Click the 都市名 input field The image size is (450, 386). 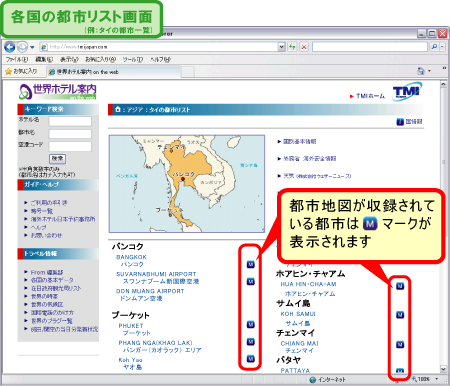70,134
